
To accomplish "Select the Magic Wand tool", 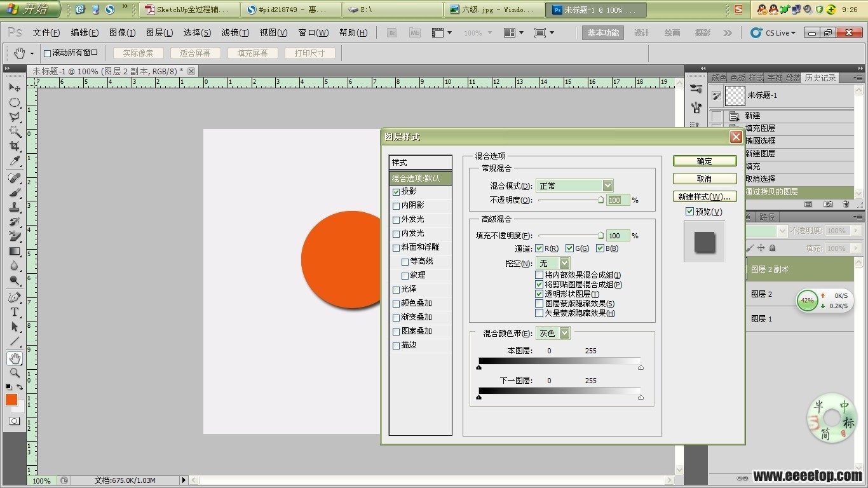I will (14, 132).
